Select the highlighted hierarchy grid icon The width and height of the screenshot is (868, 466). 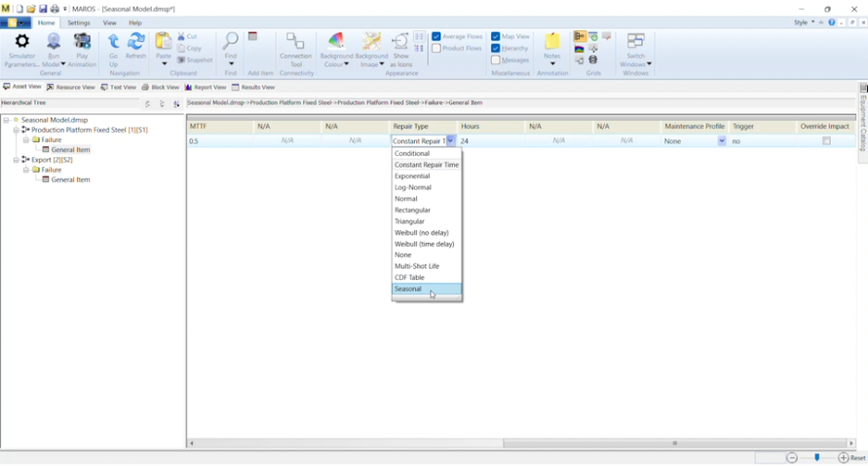[579, 37]
